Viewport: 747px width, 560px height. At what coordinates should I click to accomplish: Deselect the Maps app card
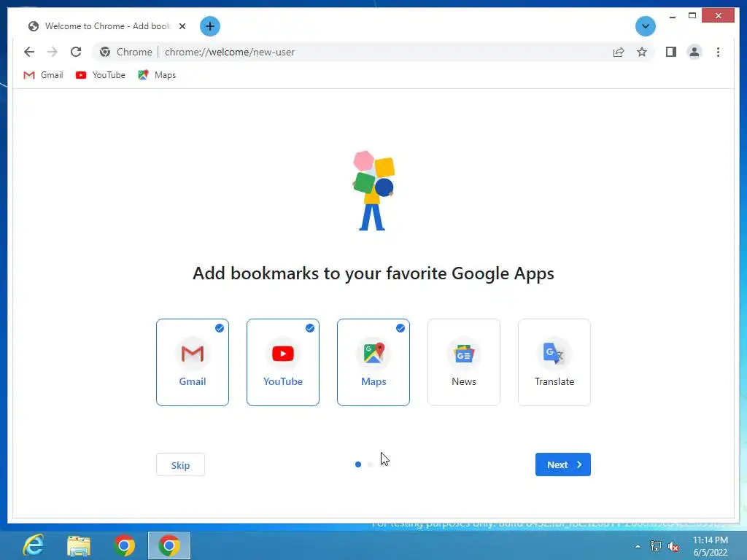coord(373,362)
